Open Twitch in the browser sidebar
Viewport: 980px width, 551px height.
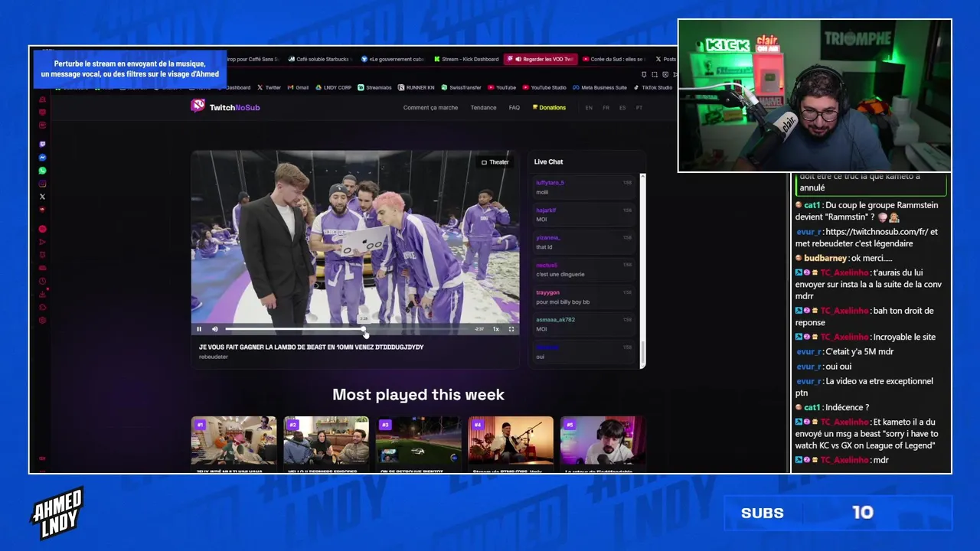click(42, 144)
